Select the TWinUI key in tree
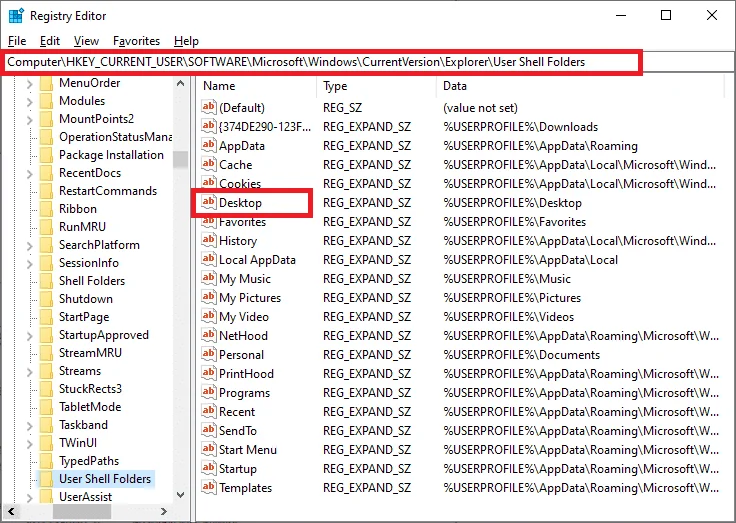Screen dimensions: 736x523 coord(78,443)
